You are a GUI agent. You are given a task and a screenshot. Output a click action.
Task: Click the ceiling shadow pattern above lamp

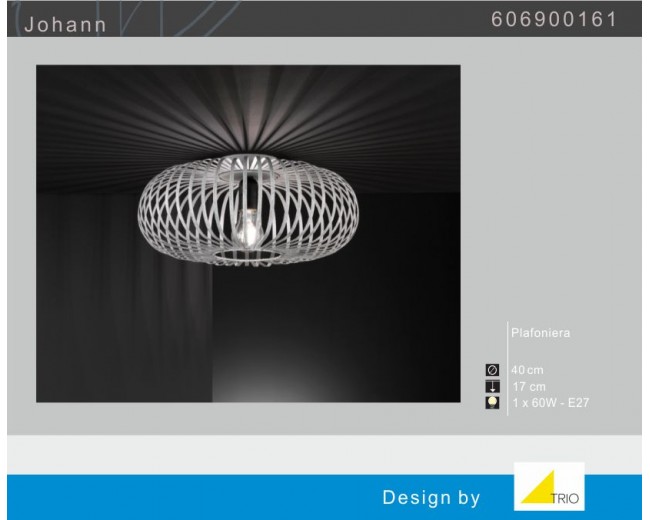250,110
